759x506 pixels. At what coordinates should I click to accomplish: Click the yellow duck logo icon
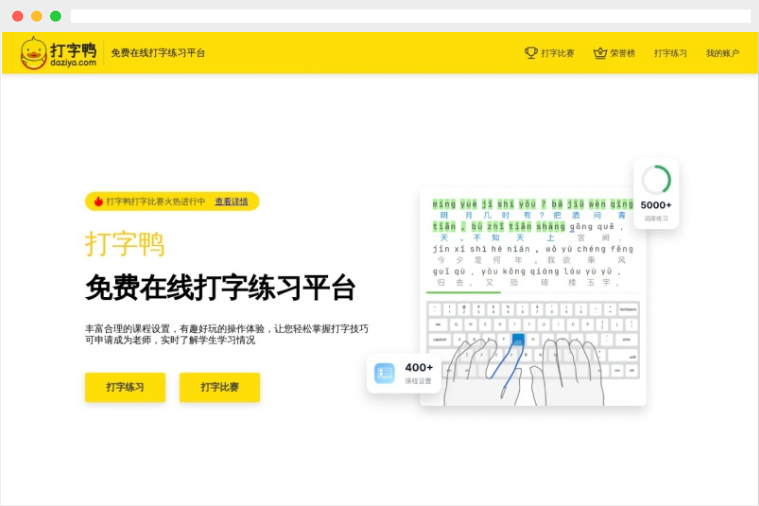(33, 52)
